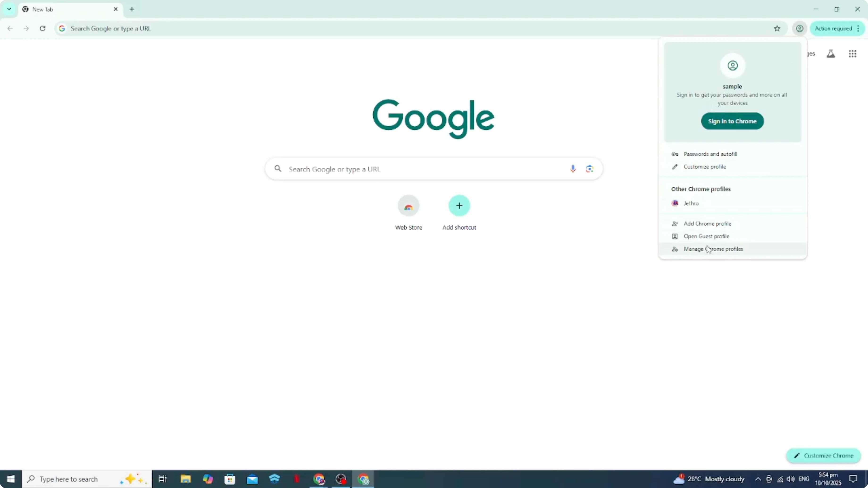The image size is (868, 488).
Task: Select Passwords and autofill
Action: coord(710,154)
